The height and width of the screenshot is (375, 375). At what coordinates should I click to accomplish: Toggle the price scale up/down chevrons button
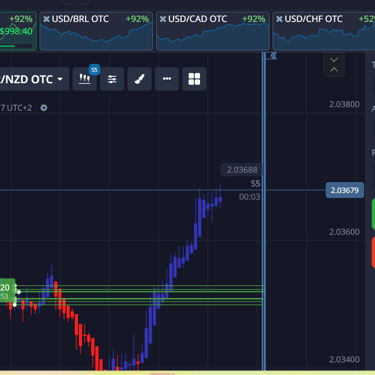point(334,65)
